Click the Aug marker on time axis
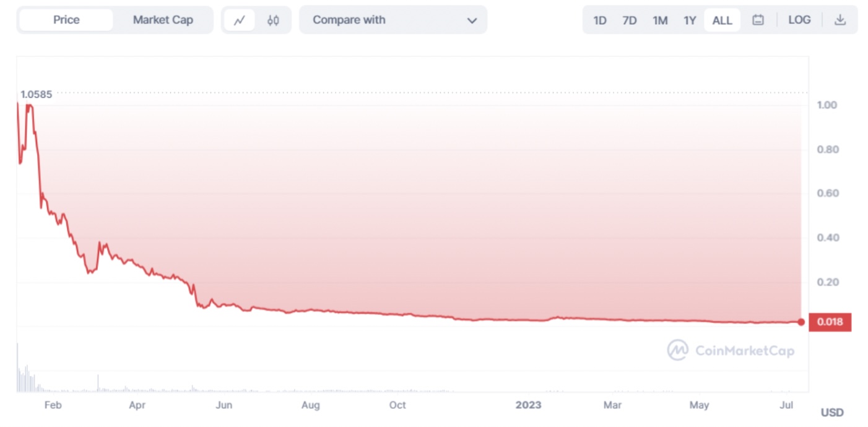The image size is (868, 427). tap(310, 405)
